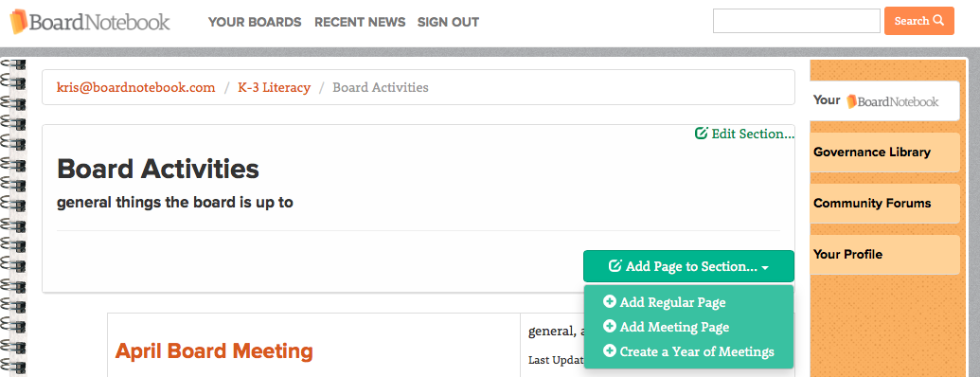Image resolution: width=980 pixels, height=377 pixels.
Task: Click the pencil icon beside Edit Section
Action: [702, 134]
